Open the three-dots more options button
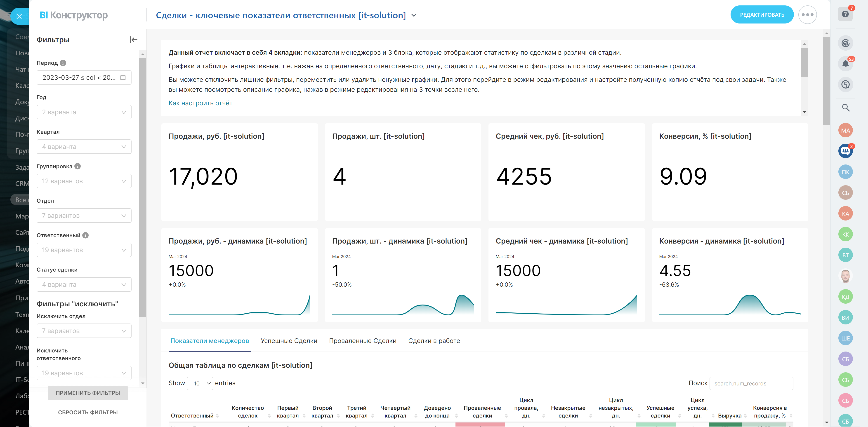Screen dimensions: 868x427 click(807, 15)
